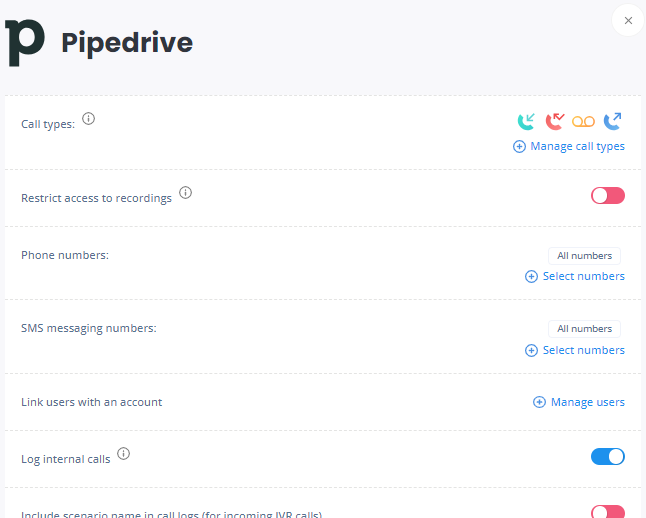Open info icon for Restrict access to recordings
The width and height of the screenshot is (646, 518).
pos(185,192)
